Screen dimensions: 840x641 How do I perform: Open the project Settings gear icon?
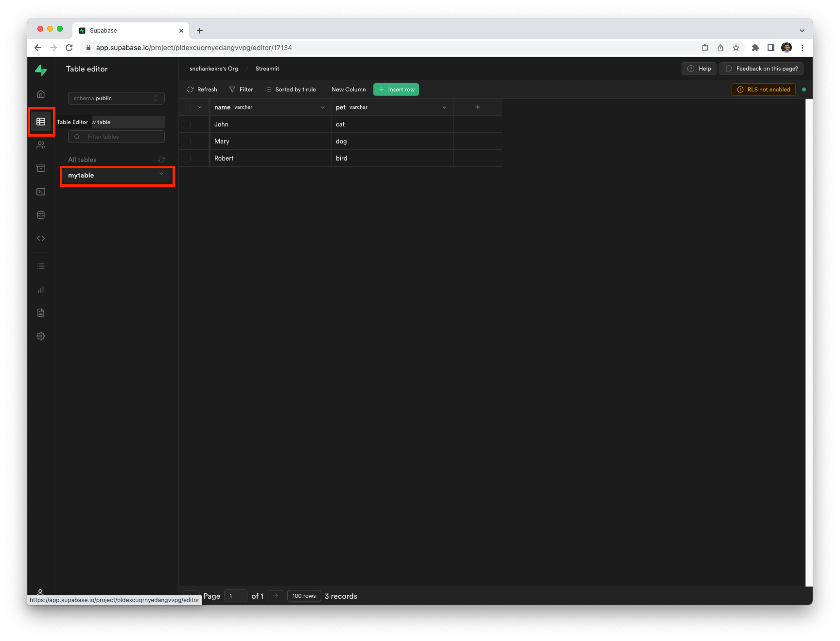click(x=41, y=336)
